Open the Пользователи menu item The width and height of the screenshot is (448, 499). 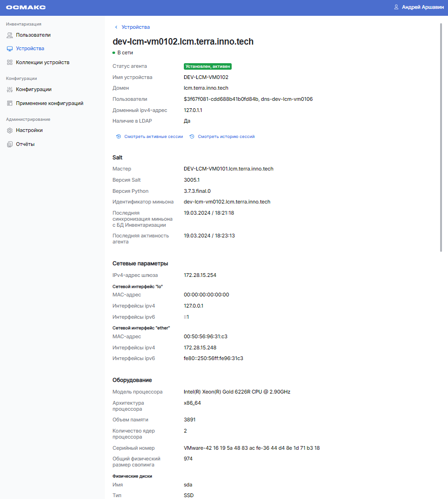coord(33,35)
